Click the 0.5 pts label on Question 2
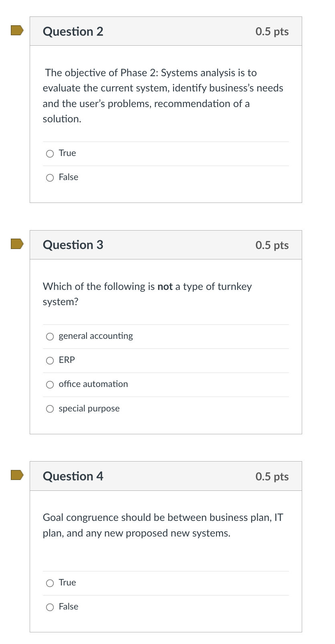The width and height of the screenshot is (335, 644). pyautogui.click(x=272, y=31)
